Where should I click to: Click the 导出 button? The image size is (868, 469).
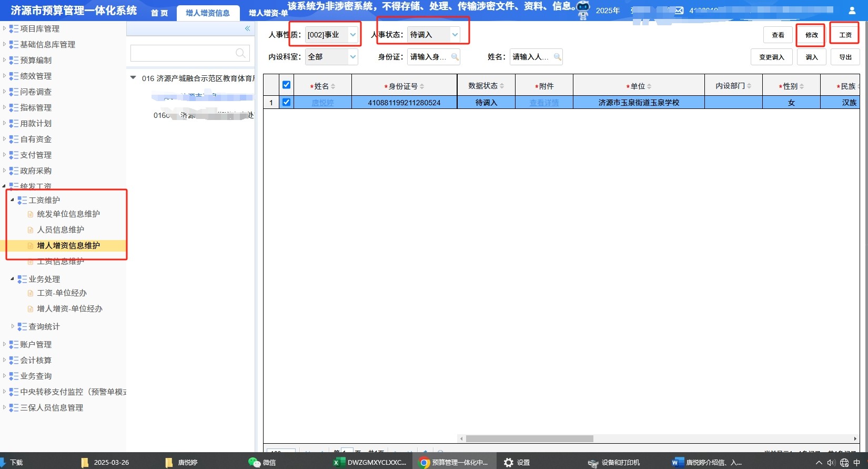pyautogui.click(x=845, y=57)
